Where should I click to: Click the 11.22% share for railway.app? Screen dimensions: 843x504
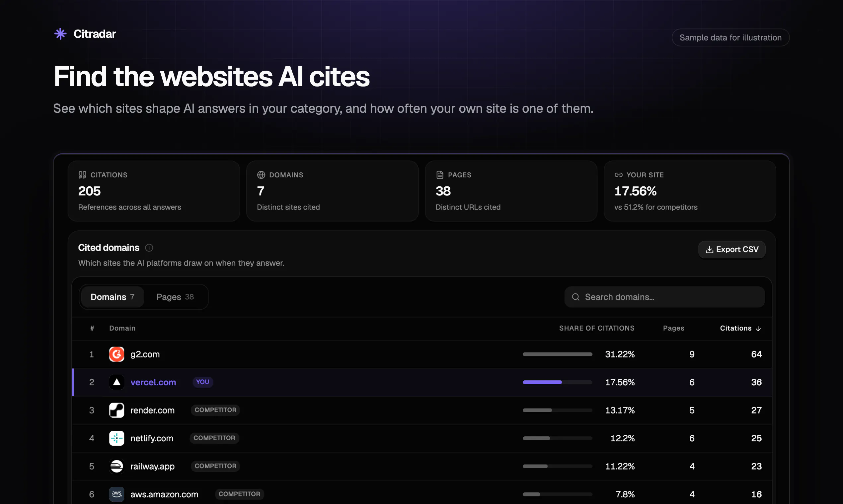[620, 466]
